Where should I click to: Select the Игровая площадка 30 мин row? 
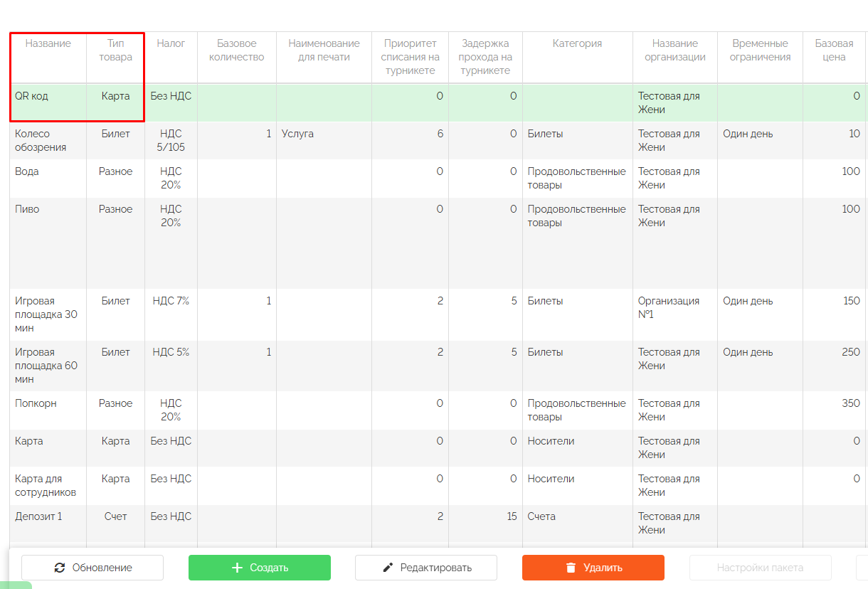tap(46, 314)
